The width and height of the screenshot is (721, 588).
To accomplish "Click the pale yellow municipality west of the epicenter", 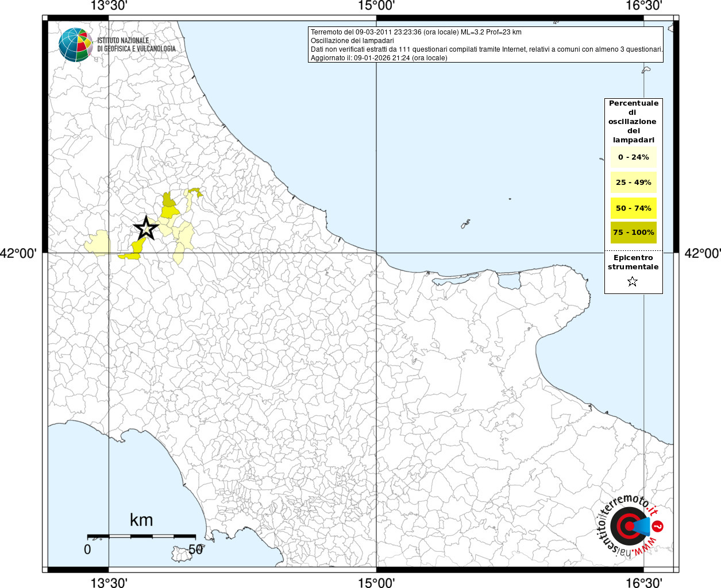I will point(98,243).
